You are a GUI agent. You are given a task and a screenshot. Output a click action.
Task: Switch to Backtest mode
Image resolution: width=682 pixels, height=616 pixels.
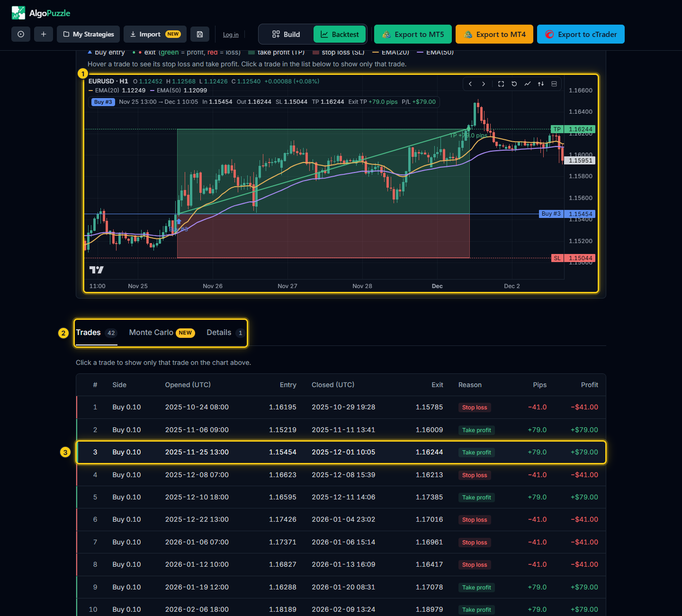point(340,34)
